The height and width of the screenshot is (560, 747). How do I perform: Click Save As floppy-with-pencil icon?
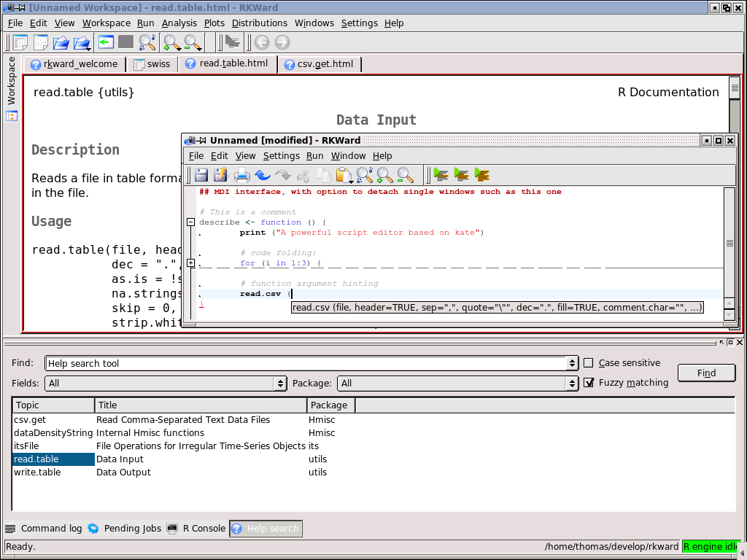(220, 175)
